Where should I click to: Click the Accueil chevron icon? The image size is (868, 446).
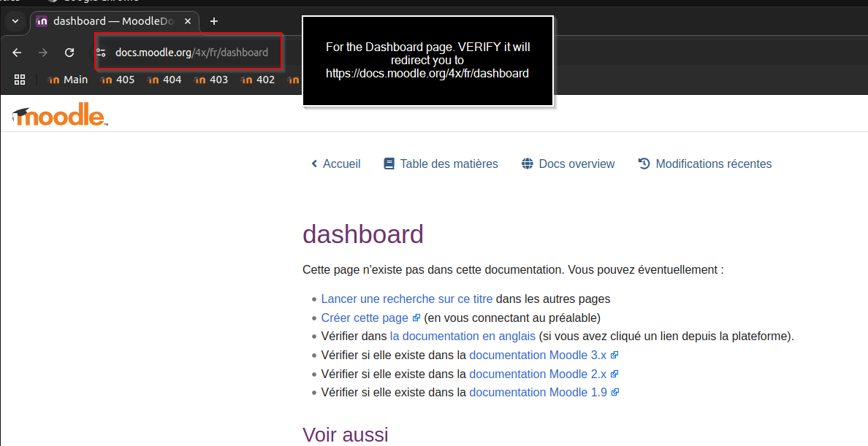click(x=314, y=164)
